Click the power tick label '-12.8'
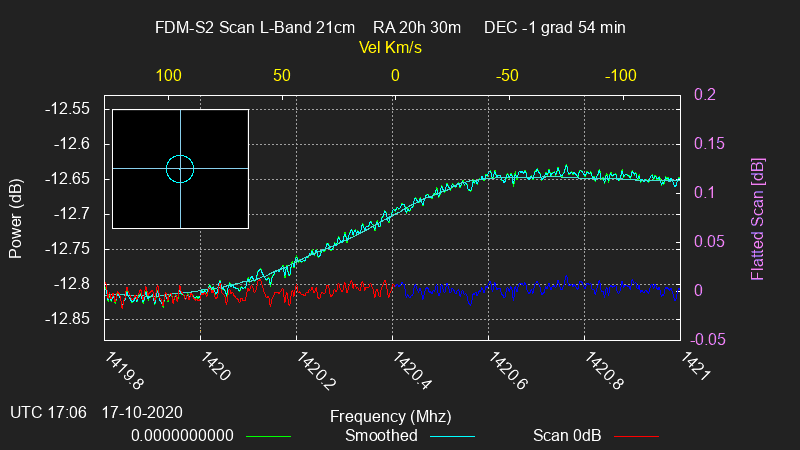Screen dimensions: 800x450 [72, 284]
